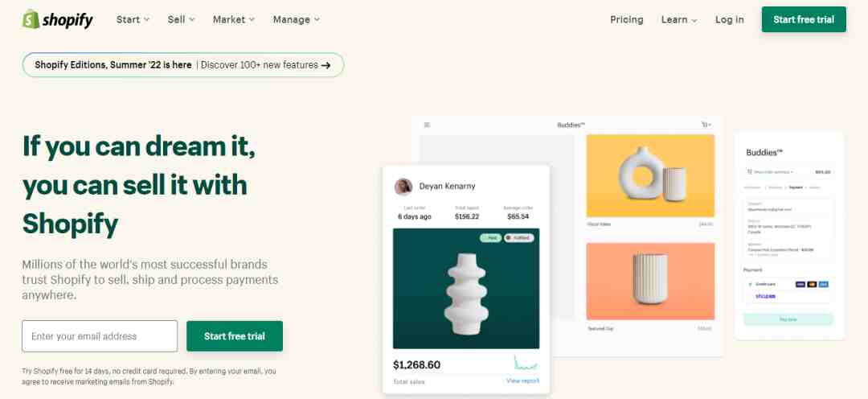Expand the Sell dropdown menu

pos(181,19)
